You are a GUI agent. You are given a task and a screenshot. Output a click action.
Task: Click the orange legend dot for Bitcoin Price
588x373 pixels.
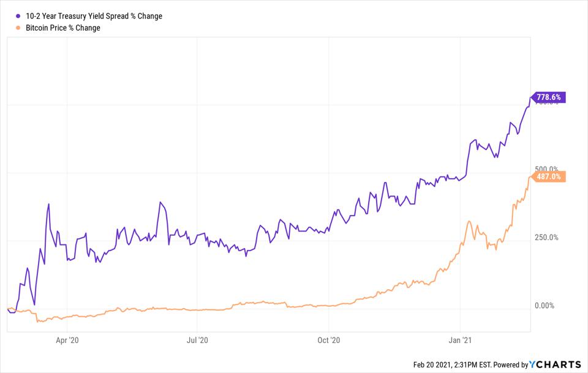tap(18, 28)
